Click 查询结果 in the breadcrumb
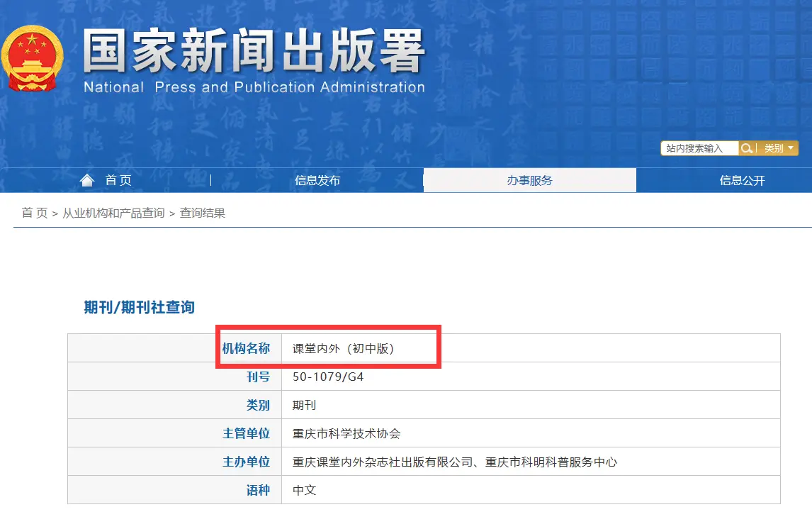 203,213
